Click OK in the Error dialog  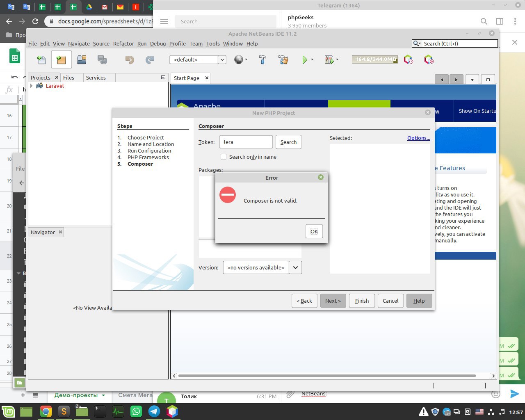tap(314, 231)
